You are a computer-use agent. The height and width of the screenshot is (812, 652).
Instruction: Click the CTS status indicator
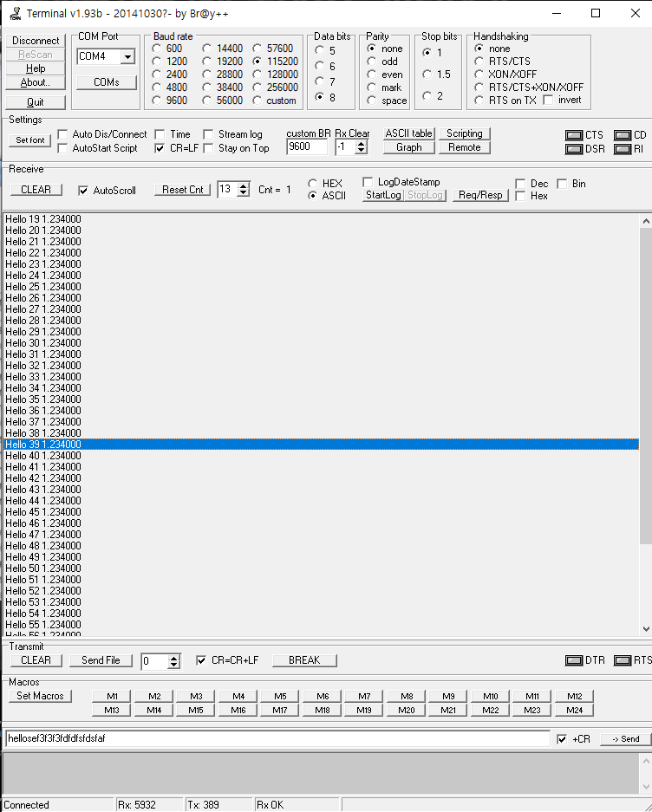tap(574, 135)
